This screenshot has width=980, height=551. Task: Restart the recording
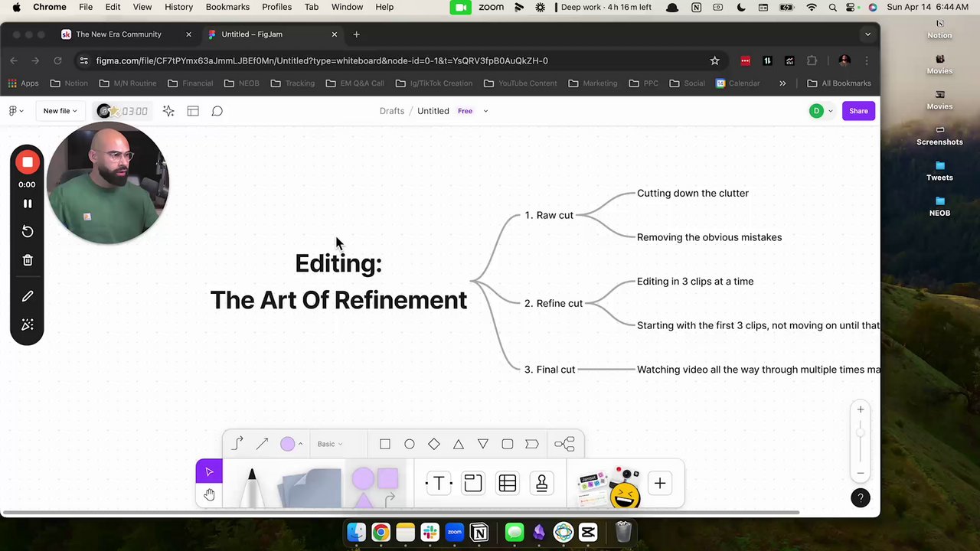(28, 231)
